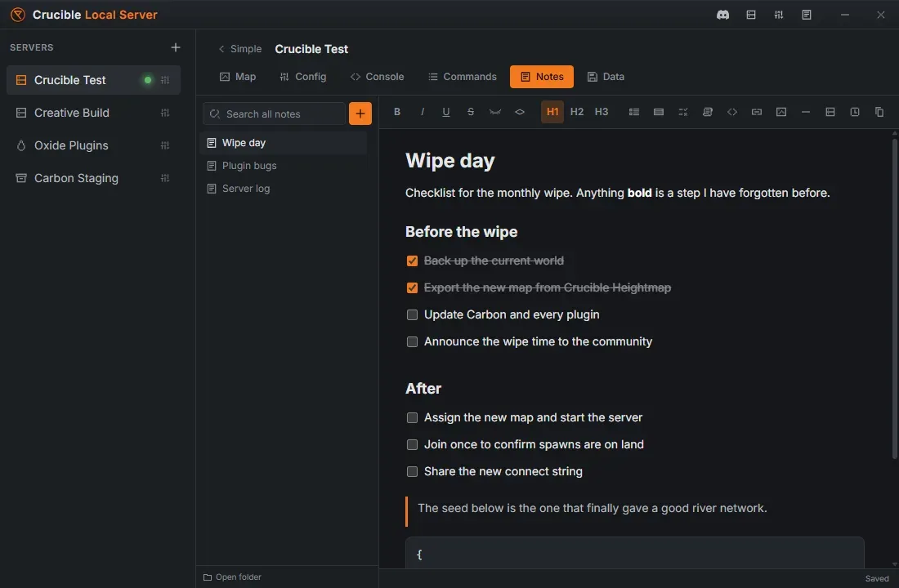Open the Commands tab
The image size is (899, 588).
point(463,77)
